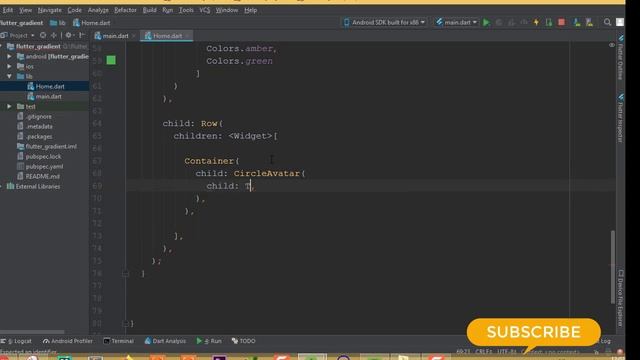Select pubspec.lock in the project tree
Viewport: 640px width, 360px height.
click(43, 156)
